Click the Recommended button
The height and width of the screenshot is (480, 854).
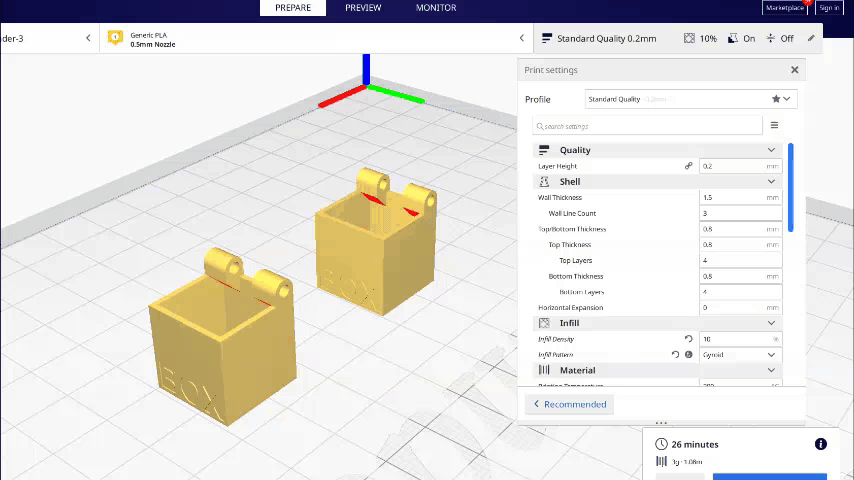pos(570,404)
